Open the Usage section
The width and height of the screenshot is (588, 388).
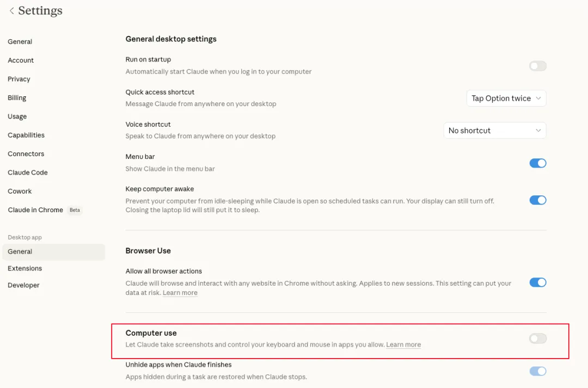(17, 116)
